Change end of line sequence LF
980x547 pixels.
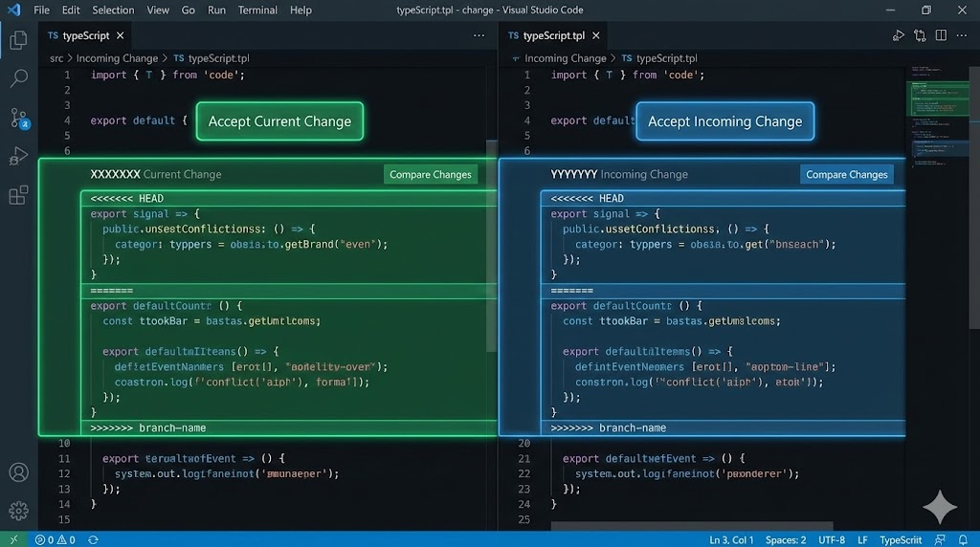pyautogui.click(x=862, y=539)
